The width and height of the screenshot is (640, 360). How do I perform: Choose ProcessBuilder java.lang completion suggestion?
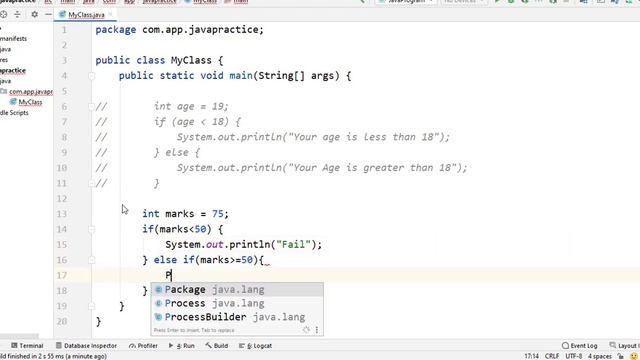coord(237,317)
